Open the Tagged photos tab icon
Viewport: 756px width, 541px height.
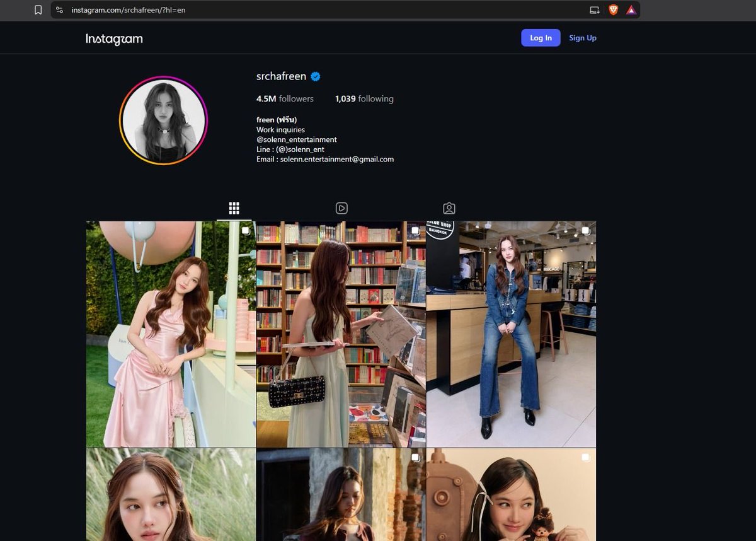coord(449,208)
